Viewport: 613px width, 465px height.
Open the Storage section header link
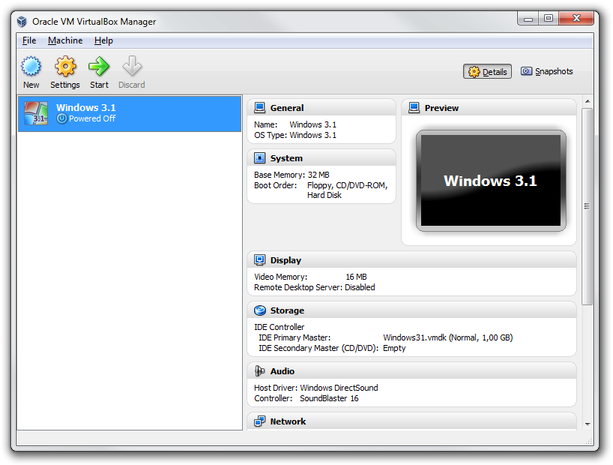(x=287, y=311)
